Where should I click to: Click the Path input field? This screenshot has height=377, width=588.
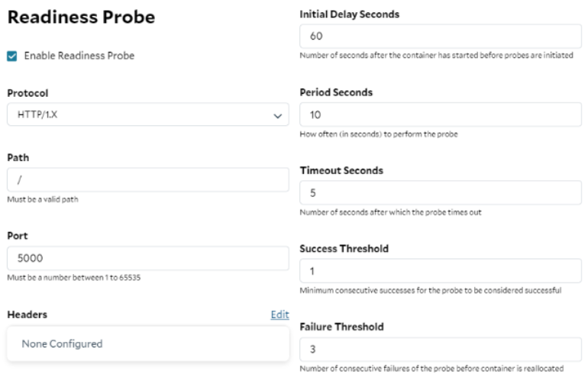click(x=147, y=180)
